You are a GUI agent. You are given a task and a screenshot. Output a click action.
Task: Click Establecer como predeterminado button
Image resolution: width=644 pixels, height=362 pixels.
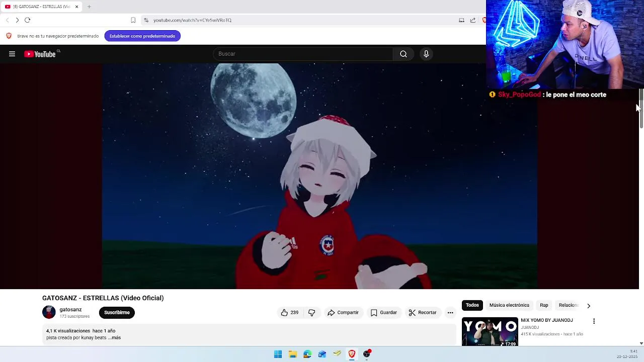(142, 36)
